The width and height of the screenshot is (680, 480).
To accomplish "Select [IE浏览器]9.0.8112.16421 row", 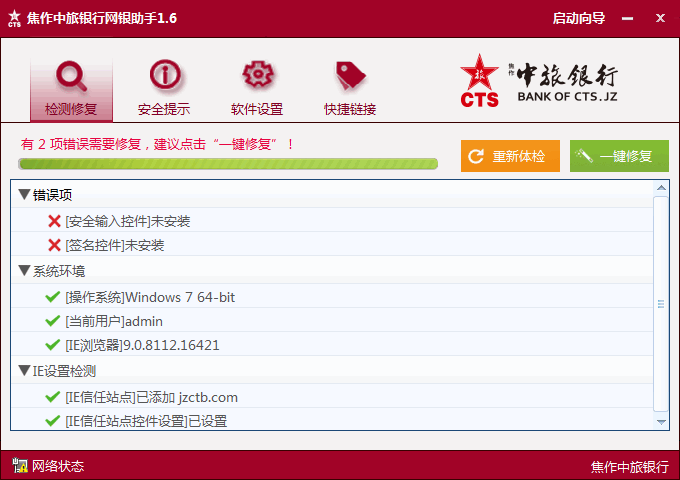I will point(332,345).
